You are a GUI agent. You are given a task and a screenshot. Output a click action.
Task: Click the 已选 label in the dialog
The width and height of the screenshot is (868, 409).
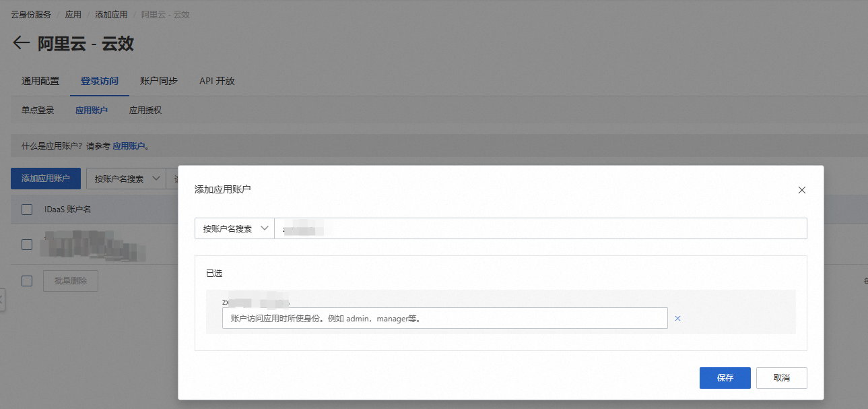point(214,273)
